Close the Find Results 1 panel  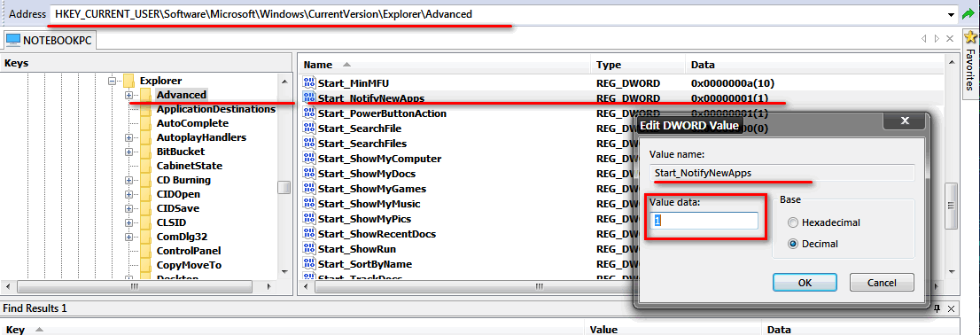[x=951, y=308]
